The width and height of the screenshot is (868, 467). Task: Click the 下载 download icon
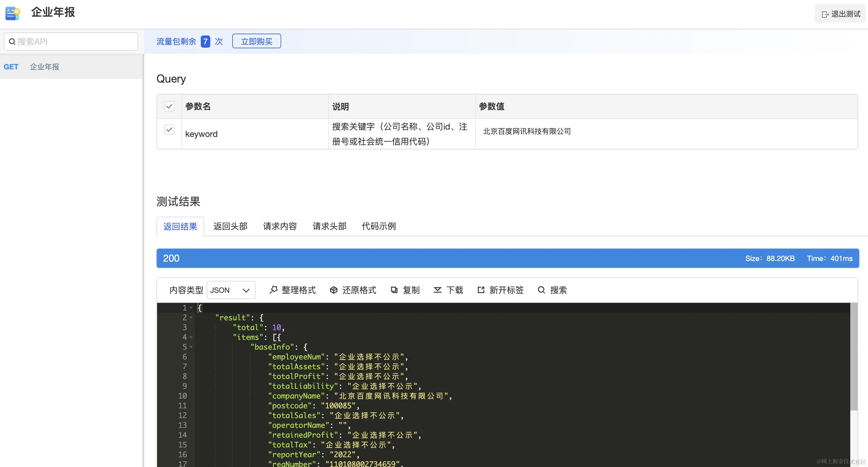coord(437,290)
